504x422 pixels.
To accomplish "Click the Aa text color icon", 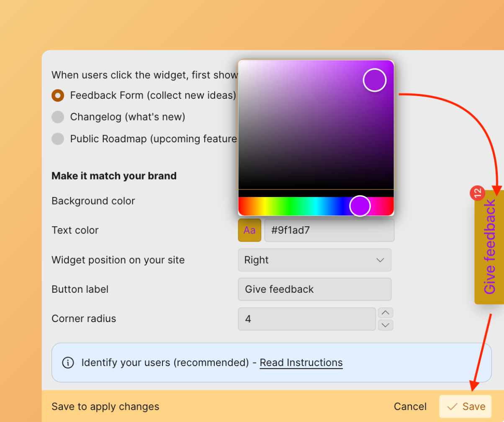I will (x=249, y=230).
